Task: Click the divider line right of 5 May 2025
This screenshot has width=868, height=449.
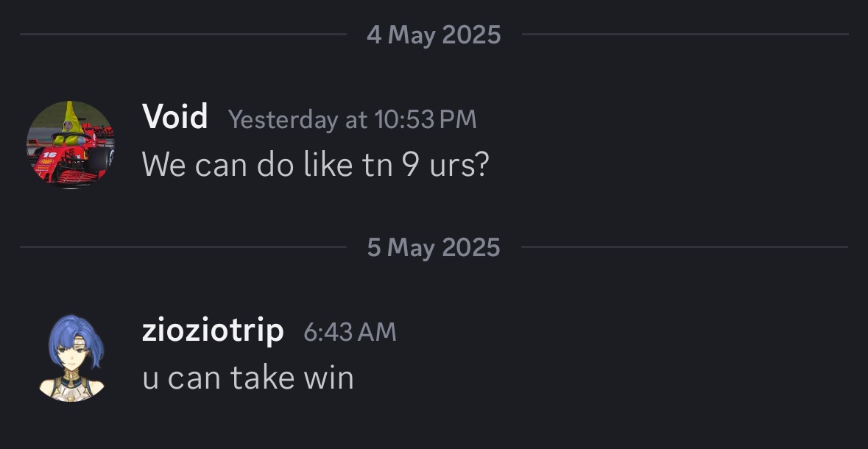Action: (x=685, y=247)
